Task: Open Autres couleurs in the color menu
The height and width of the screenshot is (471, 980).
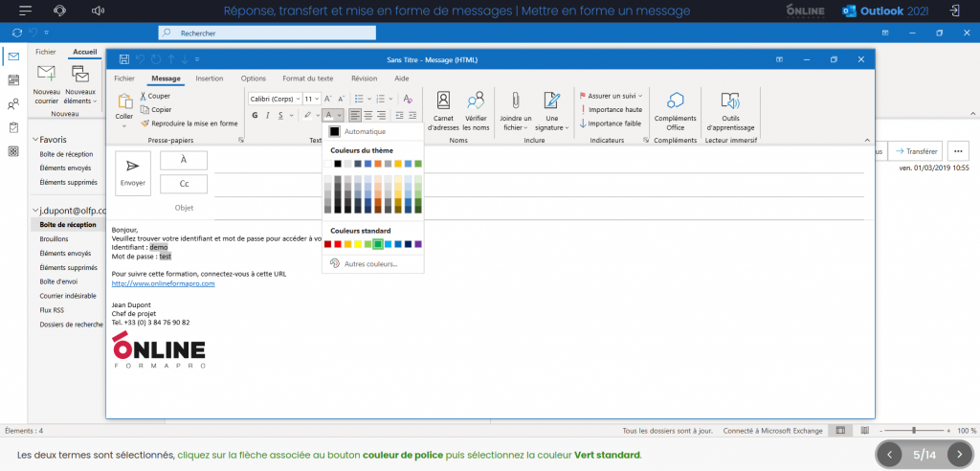Action: (369, 263)
